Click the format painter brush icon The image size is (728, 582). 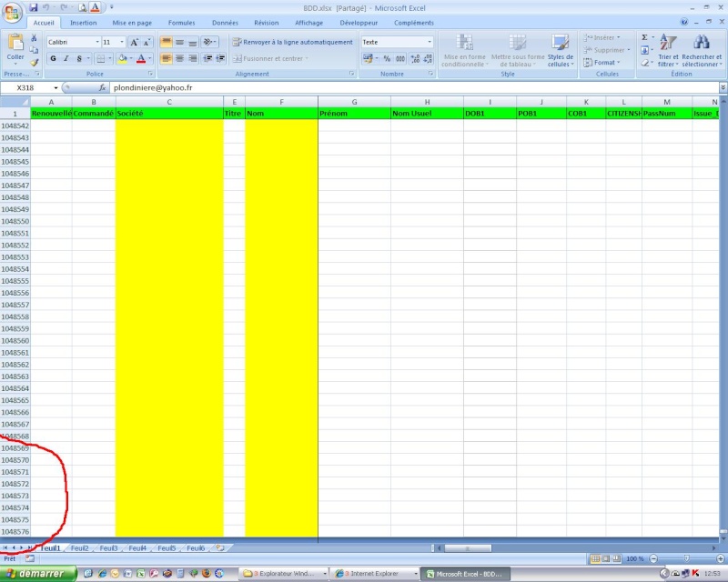tap(35, 63)
